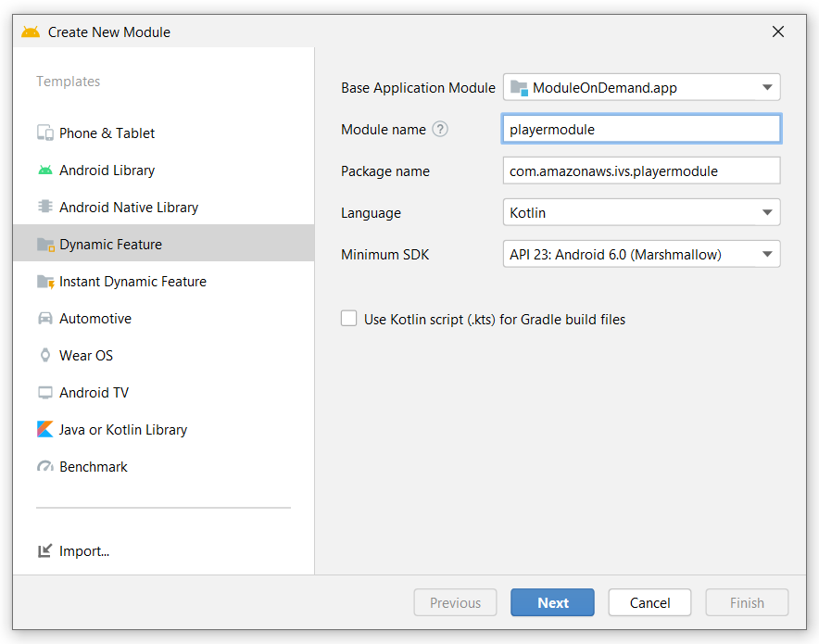Image resolution: width=819 pixels, height=644 pixels.
Task: Click the Automotive car icon
Action: (45, 318)
